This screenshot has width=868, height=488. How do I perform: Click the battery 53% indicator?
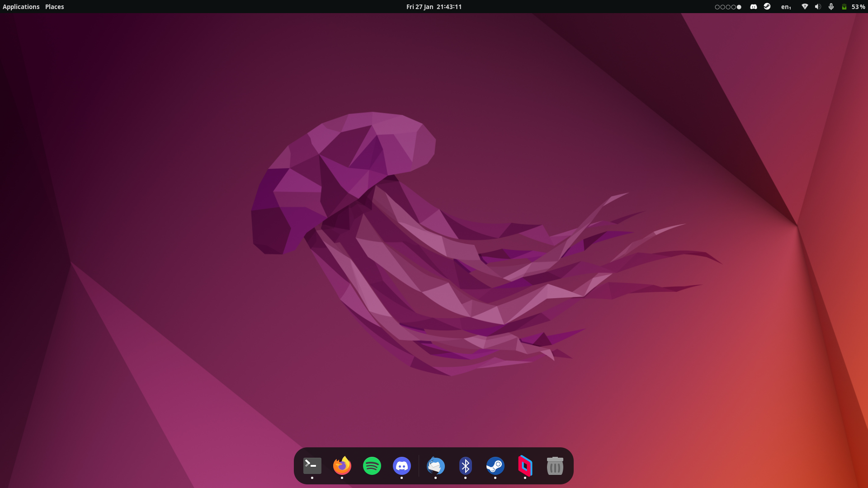(x=854, y=7)
